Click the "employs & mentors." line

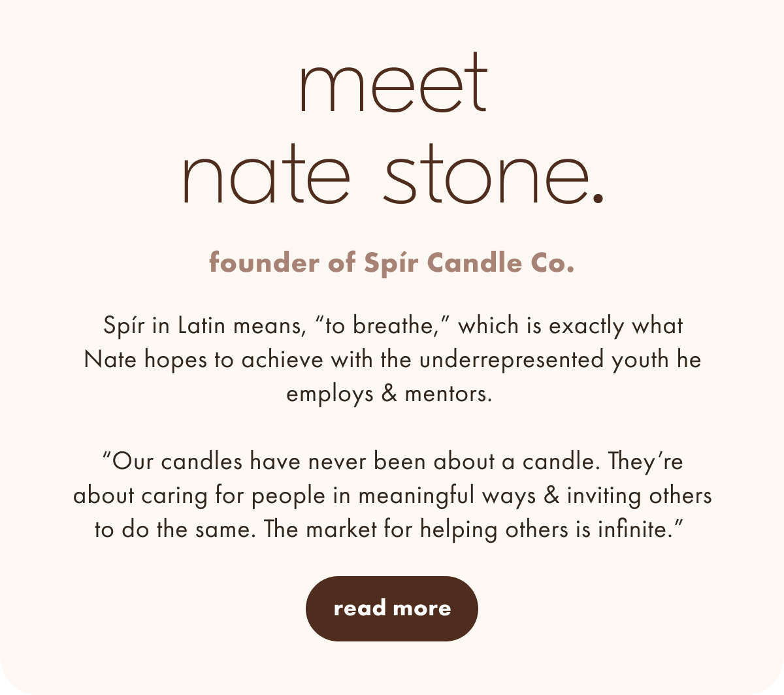(x=389, y=394)
